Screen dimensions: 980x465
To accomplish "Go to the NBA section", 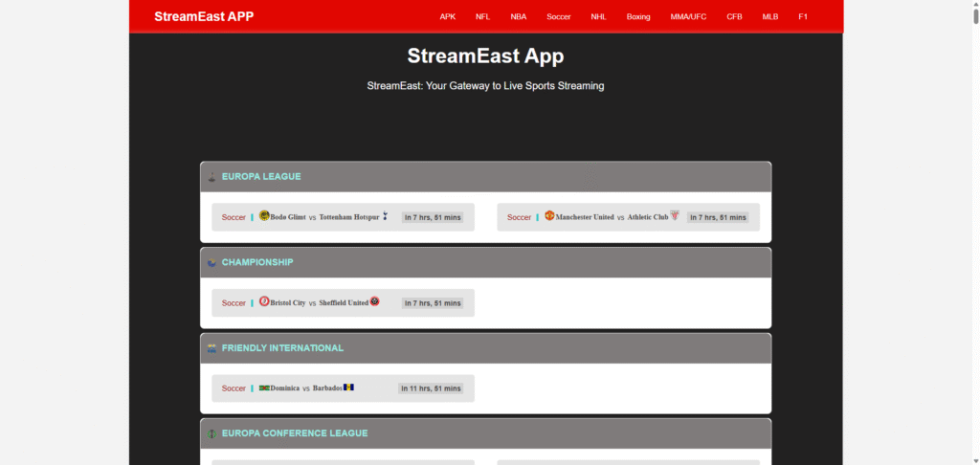I will pyautogui.click(x=518, y=17).
